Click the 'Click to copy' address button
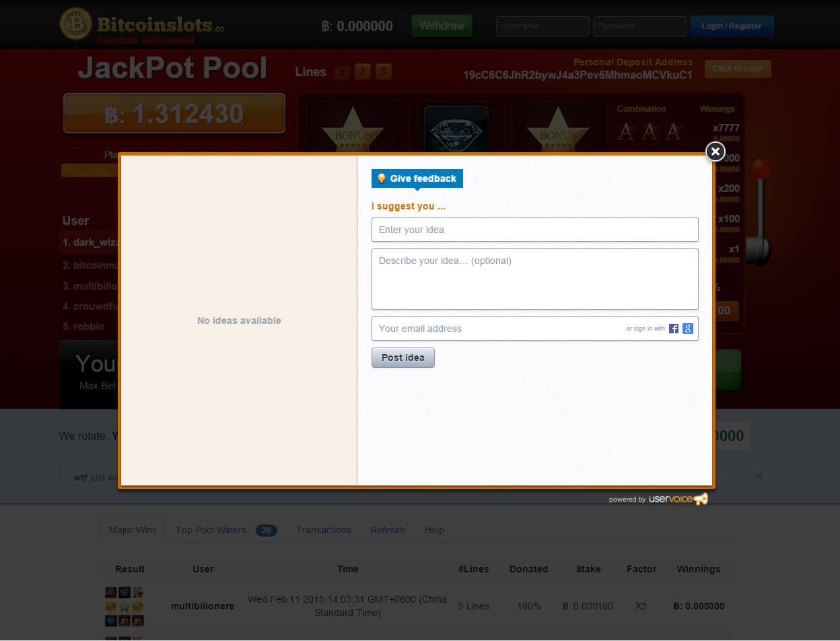Viewport: 840px width, 641px height. [738, 69]
